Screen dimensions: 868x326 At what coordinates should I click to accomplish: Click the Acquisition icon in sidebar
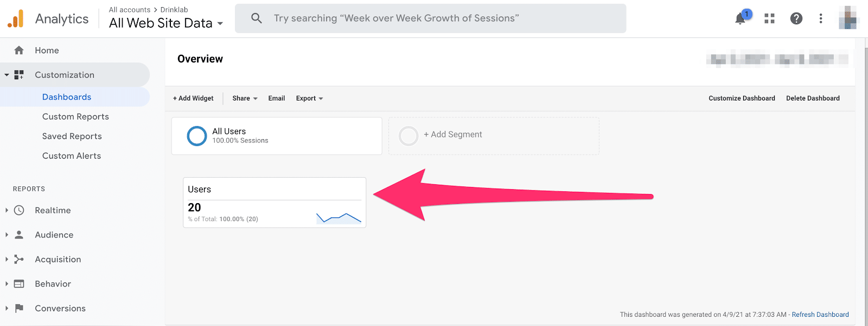19,259
